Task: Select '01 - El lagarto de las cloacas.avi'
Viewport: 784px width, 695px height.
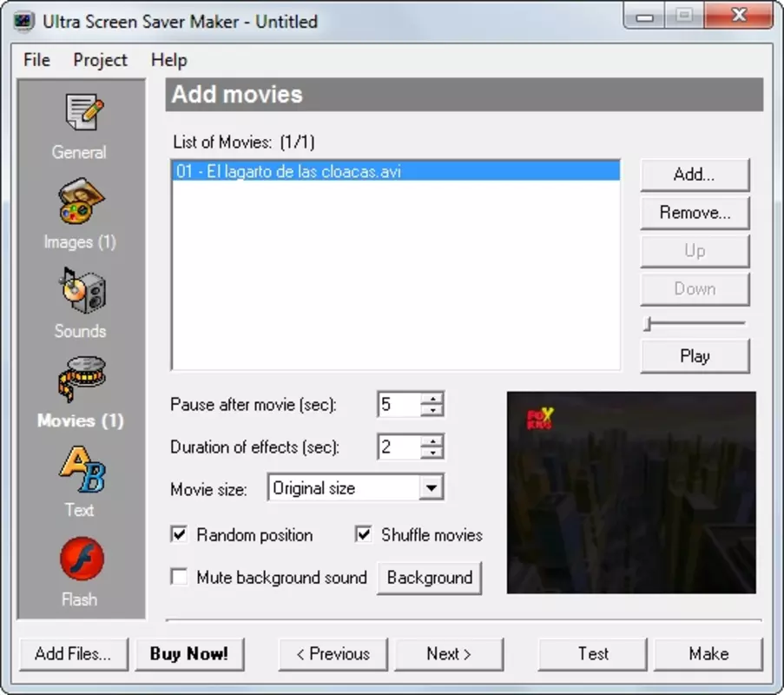Action: pyautogui.click(x=396, y=171)
